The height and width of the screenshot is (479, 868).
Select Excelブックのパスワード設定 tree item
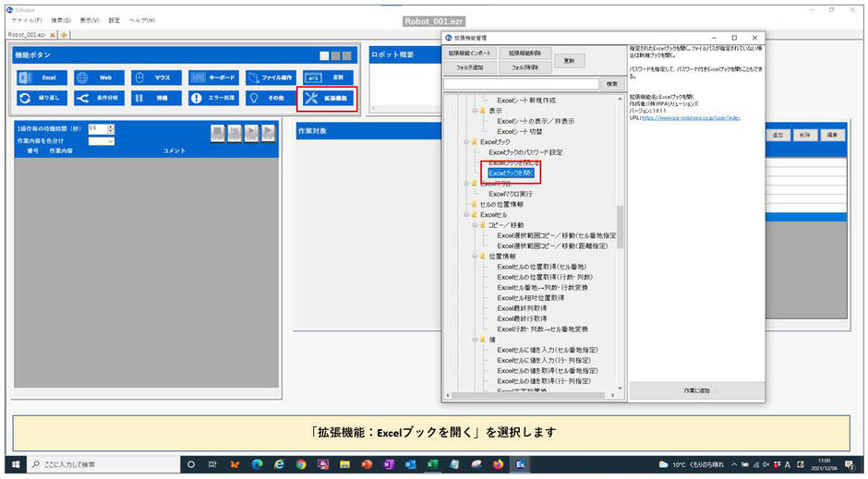coord(525,152)
